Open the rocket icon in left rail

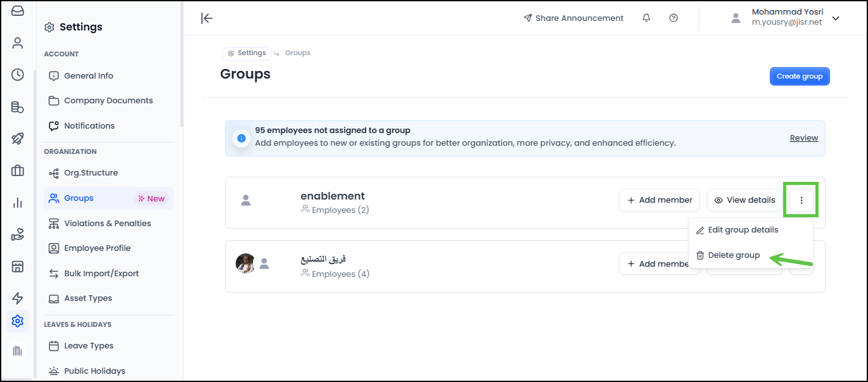coord(18,139)
